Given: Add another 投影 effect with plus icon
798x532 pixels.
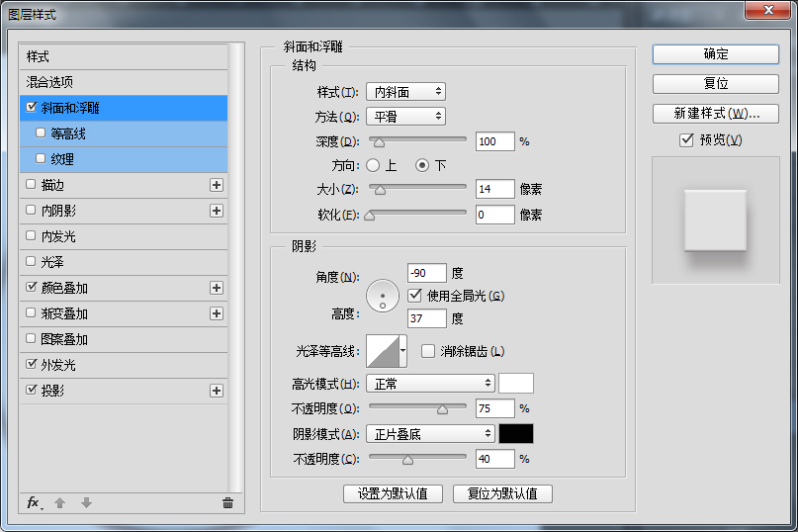Looking at the screenshot, I should 217,391.
